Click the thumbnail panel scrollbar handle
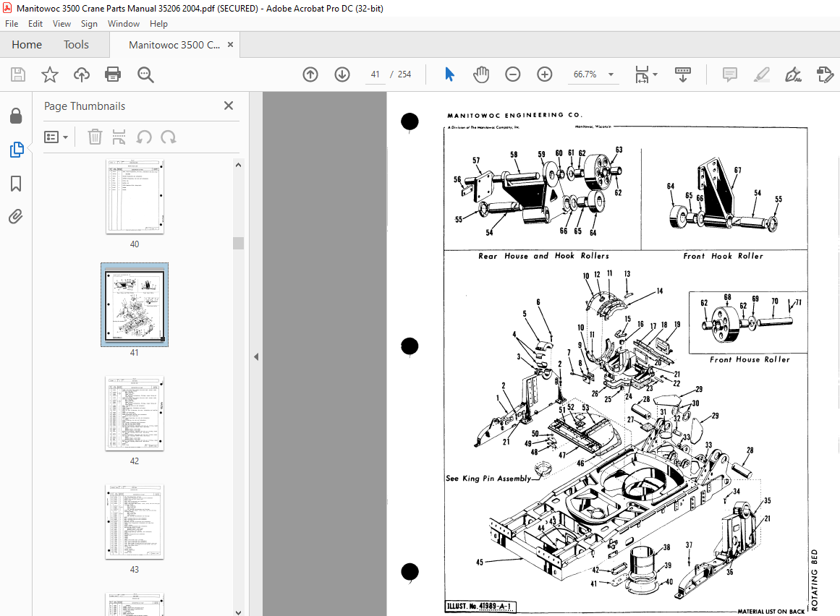 (x=238, y=243)
